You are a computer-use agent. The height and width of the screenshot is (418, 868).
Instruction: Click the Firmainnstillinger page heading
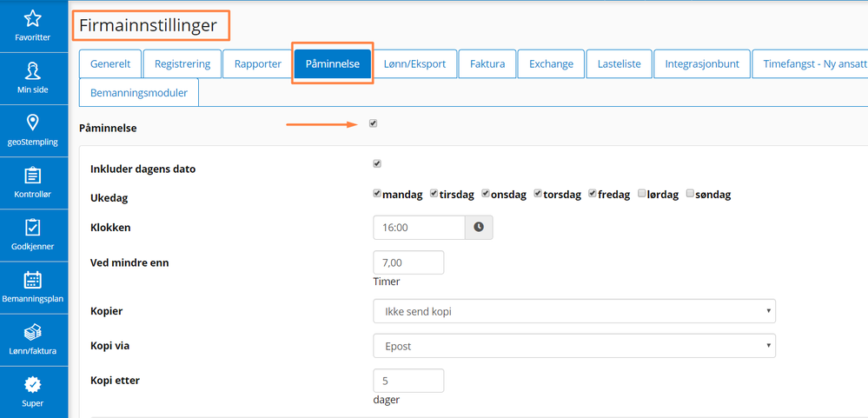(x=148, y=25)
